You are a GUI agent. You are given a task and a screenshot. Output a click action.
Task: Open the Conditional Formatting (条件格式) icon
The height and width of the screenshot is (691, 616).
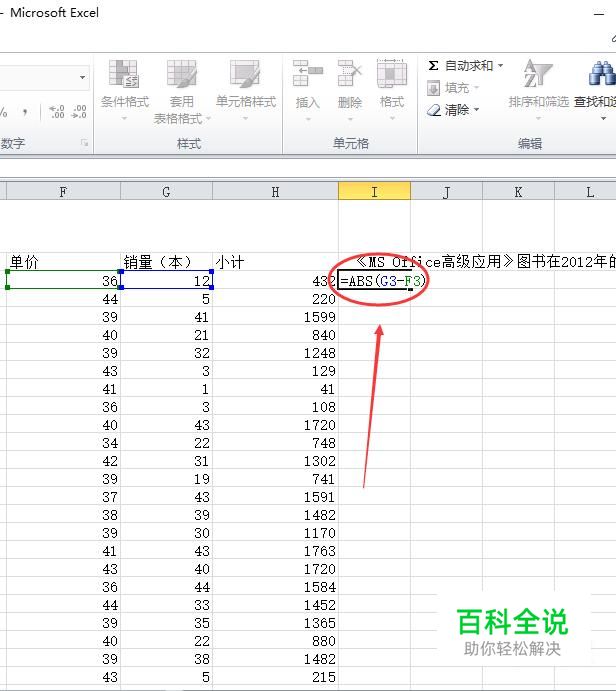(x=124, y=74)
